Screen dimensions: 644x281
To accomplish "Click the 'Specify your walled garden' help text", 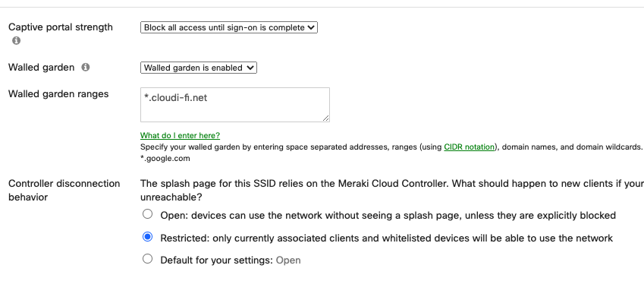I will (x=392, y=147).
